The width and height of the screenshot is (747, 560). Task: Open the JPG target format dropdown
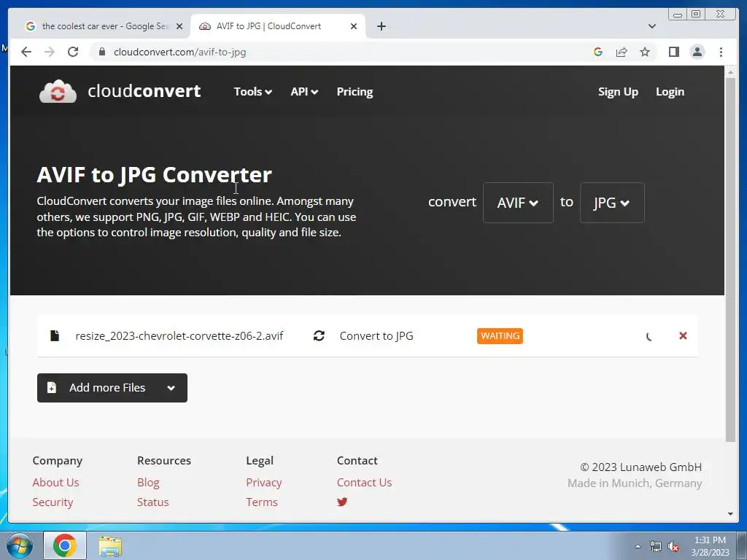pyautogui.click(x=612, y=203)
